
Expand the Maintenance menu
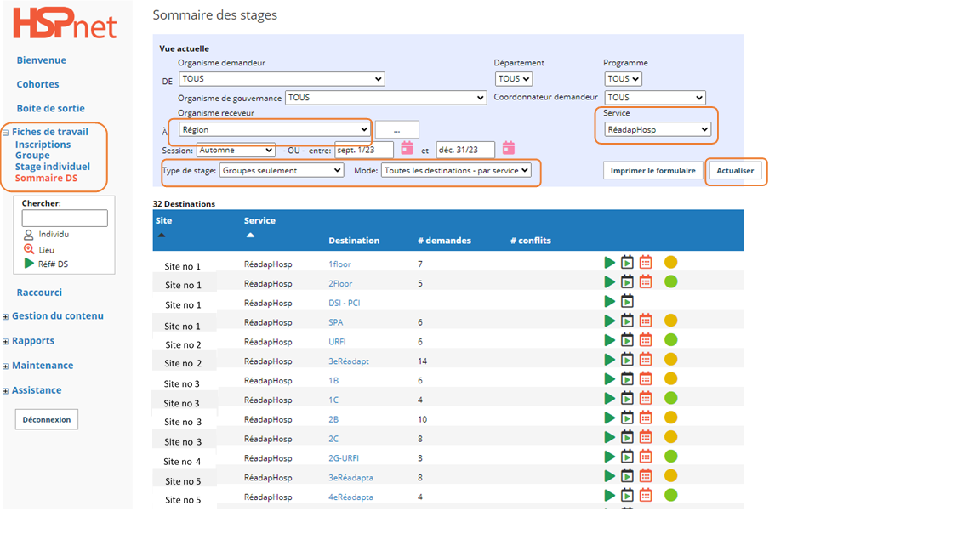click(x=6, y=366)
